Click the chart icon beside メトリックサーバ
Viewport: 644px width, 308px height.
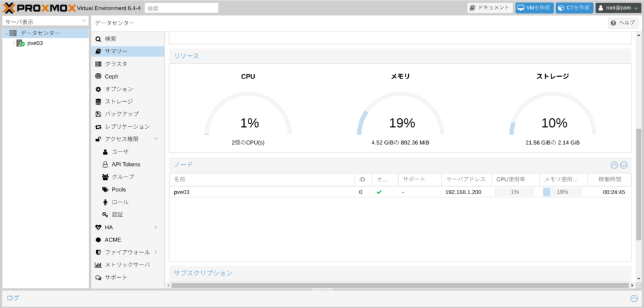coord(98,265)
